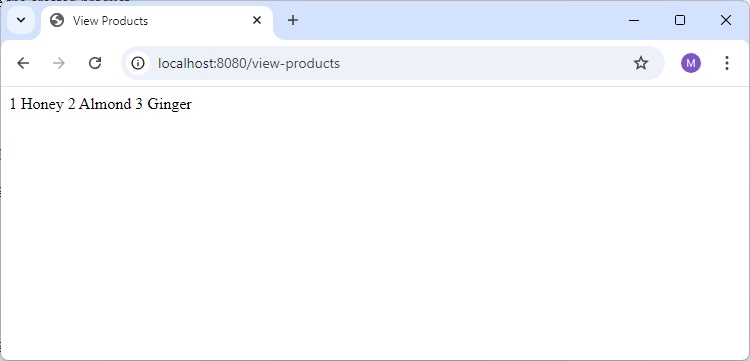Open Chrome's three-dot menu
The width and height of the screenshot is (750, 361).
[727, 63]
